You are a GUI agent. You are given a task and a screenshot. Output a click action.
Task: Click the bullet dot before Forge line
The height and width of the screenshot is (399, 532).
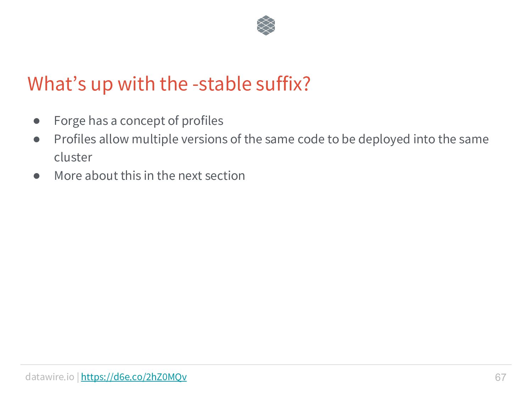coord(37,121)
